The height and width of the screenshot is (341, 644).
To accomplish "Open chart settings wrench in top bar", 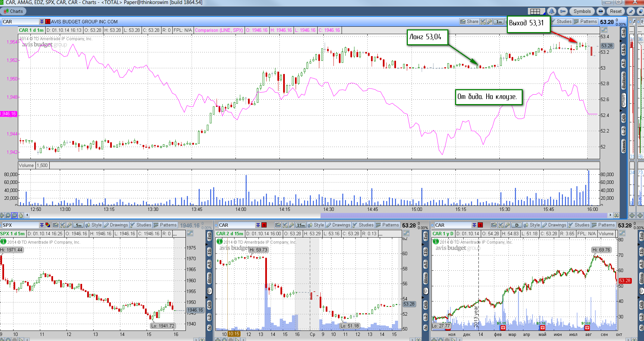I will coord(563,11).
